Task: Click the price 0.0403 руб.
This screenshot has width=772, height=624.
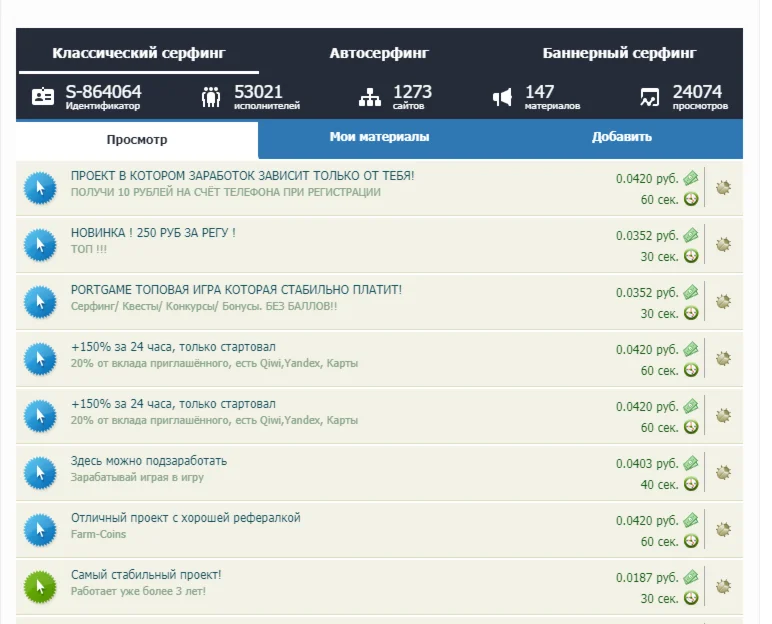Action: pyautogui.click(x=647, y=464)
